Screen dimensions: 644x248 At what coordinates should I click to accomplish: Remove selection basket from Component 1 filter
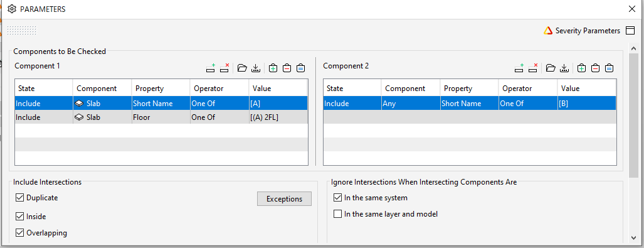coord(287,68)
